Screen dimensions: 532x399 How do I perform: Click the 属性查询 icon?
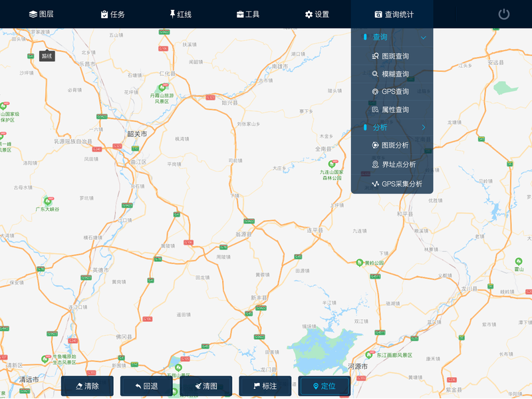pyautogui.click(x=375, y=110)
